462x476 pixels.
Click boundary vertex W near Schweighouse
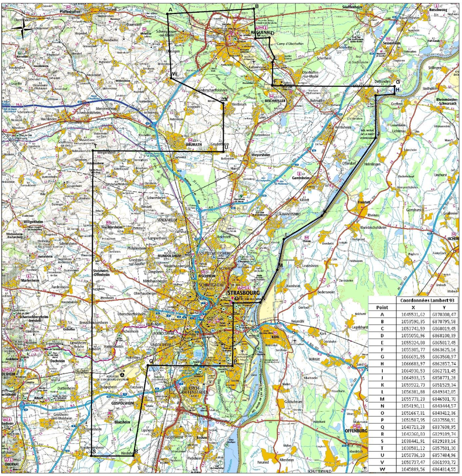[171, 78]
